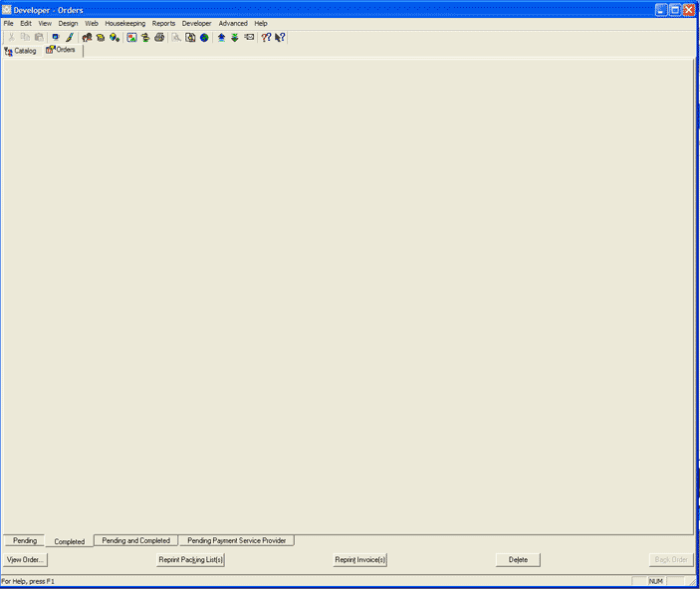Viewport: 700px width, 589px height.
Task: Click Reprint Invoice(s) button
Action: 359,560
